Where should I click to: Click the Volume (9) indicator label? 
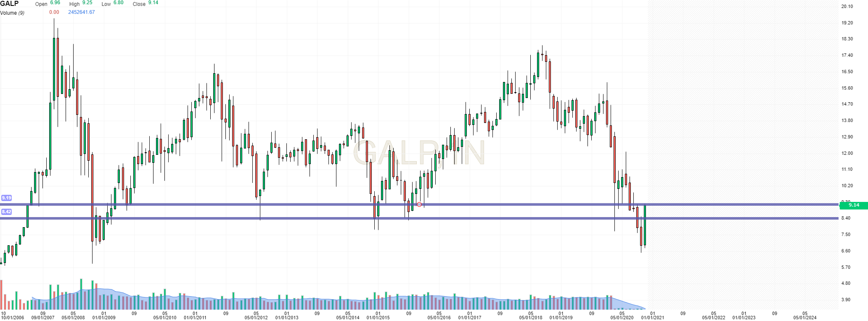(x=12, y=13)
